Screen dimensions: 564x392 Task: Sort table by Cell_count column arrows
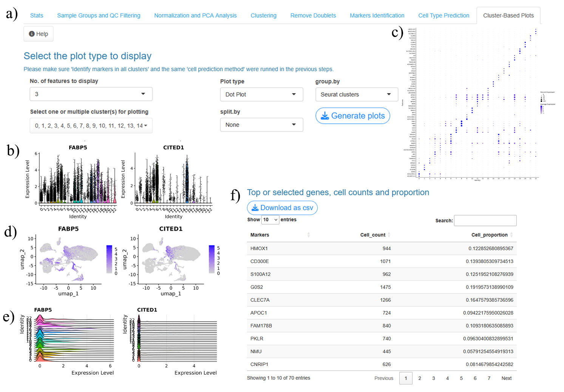[x=389, y=235]
